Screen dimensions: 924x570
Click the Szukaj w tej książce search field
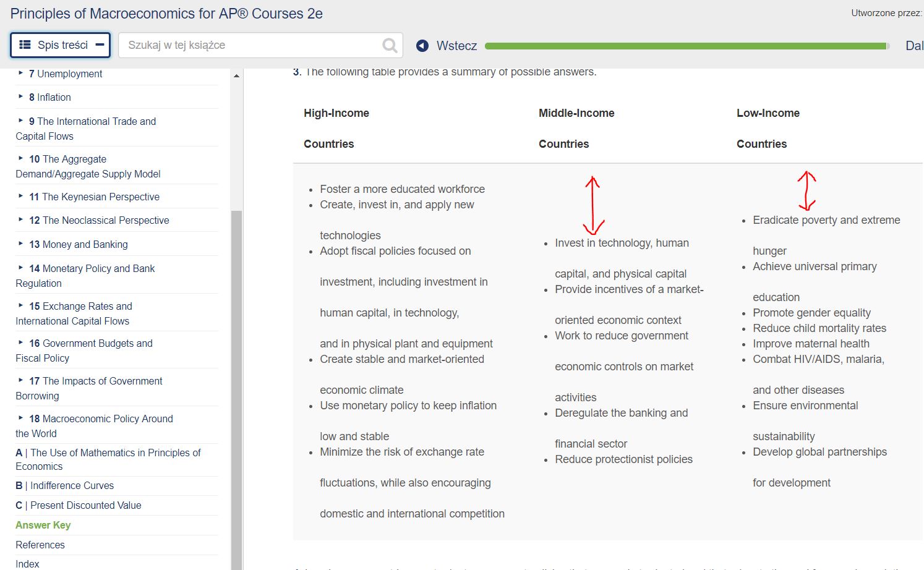pyautogui.click(x=247, y=45)
